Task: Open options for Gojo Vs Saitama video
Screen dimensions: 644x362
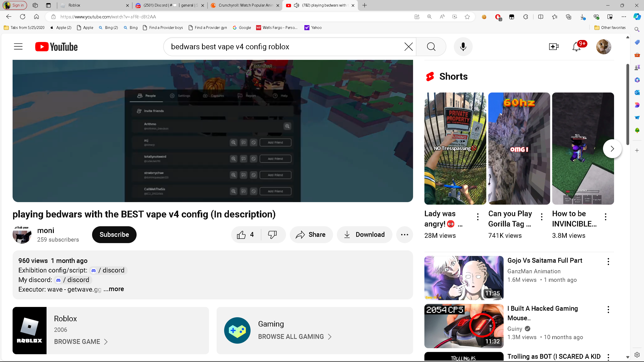Action: [x=608, y=261]
